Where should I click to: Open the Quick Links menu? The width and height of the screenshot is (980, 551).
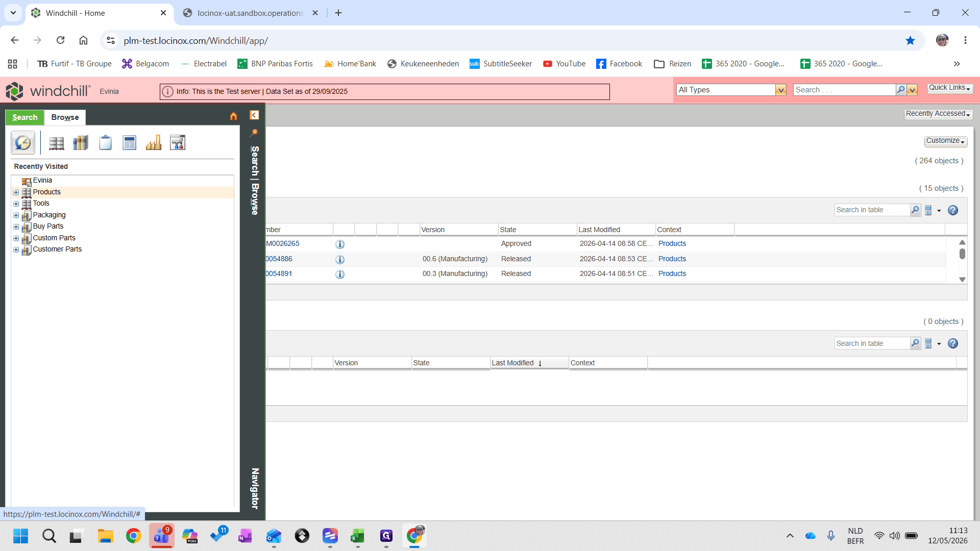click(x=949, y=88)
